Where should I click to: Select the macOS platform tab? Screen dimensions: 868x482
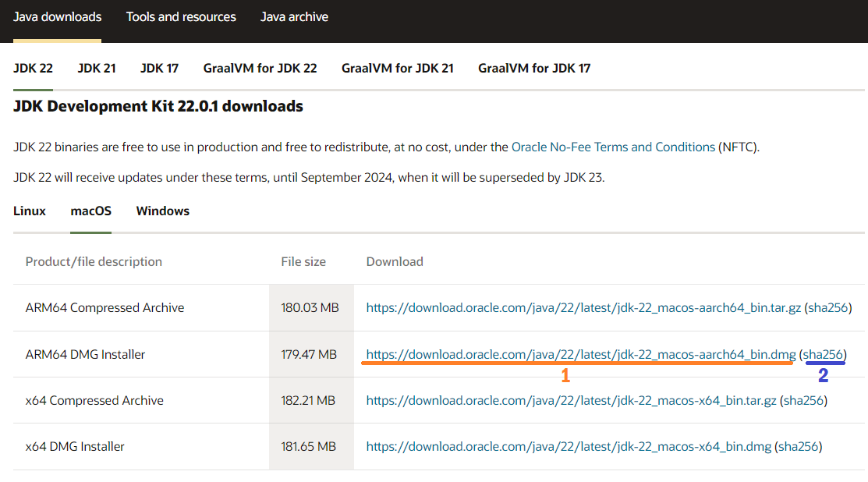tap(90, 211)
